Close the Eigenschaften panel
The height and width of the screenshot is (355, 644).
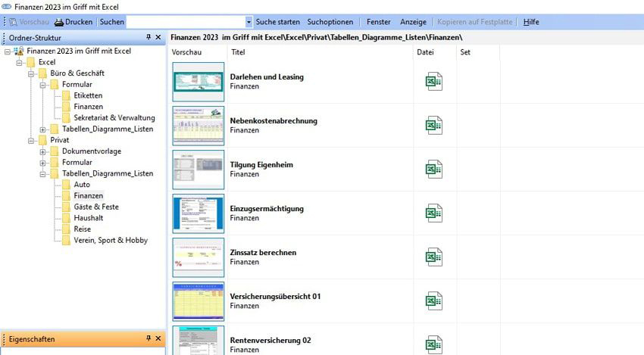[158, 339]
